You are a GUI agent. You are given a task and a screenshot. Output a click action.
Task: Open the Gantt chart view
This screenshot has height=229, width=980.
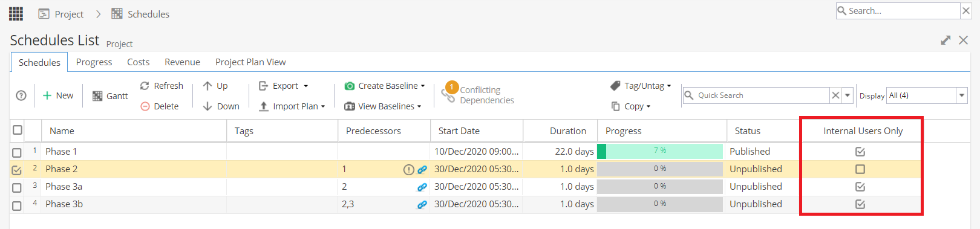tap(110, 96)
